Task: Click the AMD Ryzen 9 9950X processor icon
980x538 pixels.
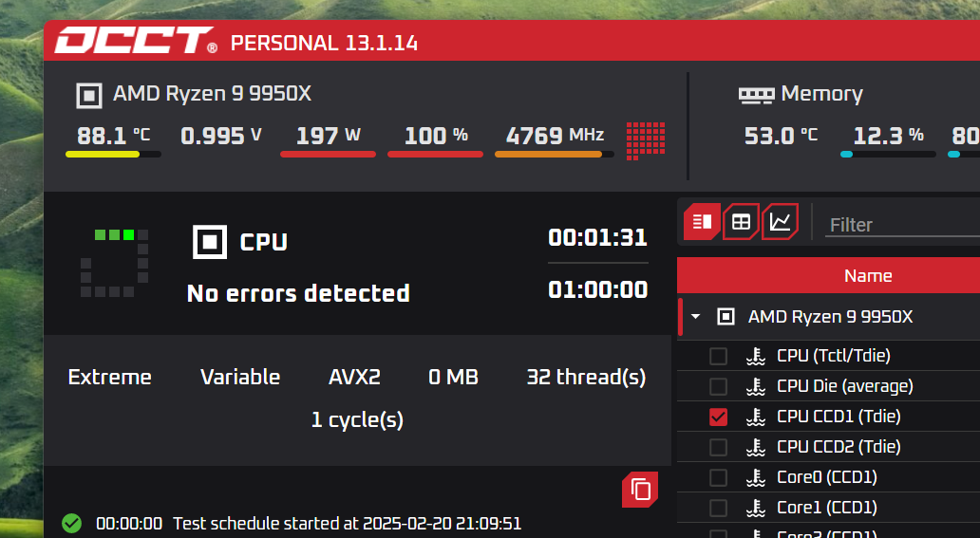Action: pyautogui.click(x=89, y=95)
